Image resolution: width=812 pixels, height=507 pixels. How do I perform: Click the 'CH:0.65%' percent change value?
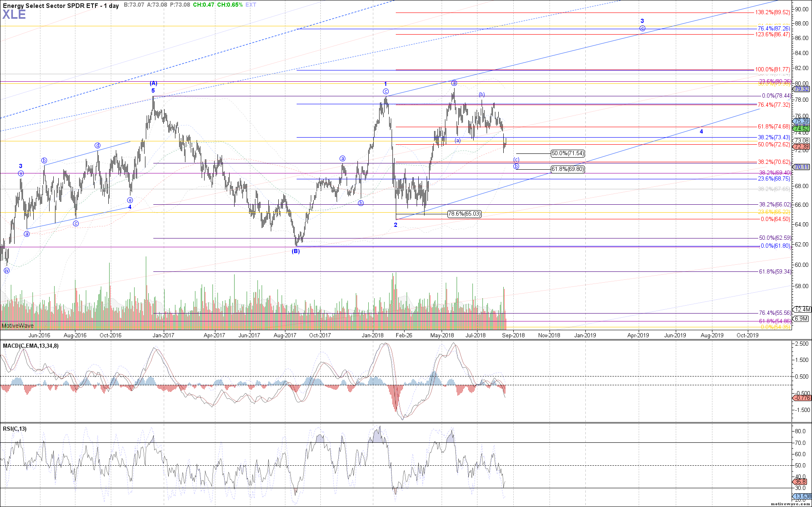[x=230, y=5]
